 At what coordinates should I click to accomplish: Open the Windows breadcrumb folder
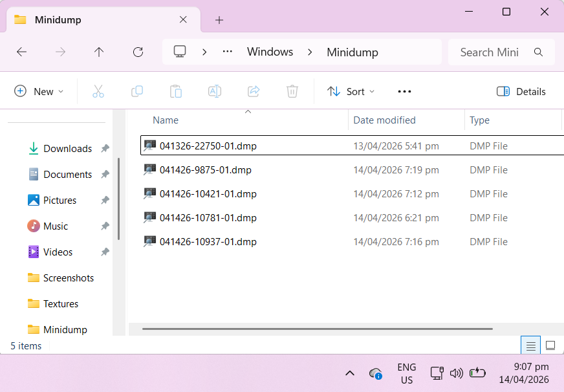click(270, 52)
